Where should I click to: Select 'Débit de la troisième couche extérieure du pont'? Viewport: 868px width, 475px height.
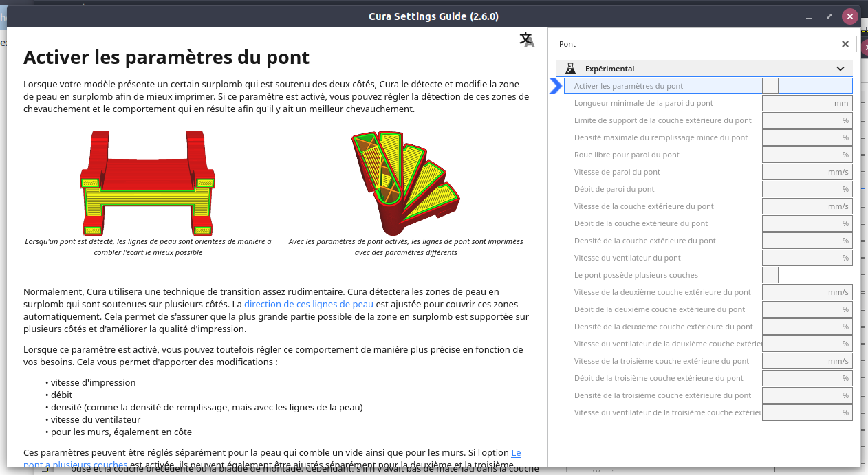click(x=659, y=378)
